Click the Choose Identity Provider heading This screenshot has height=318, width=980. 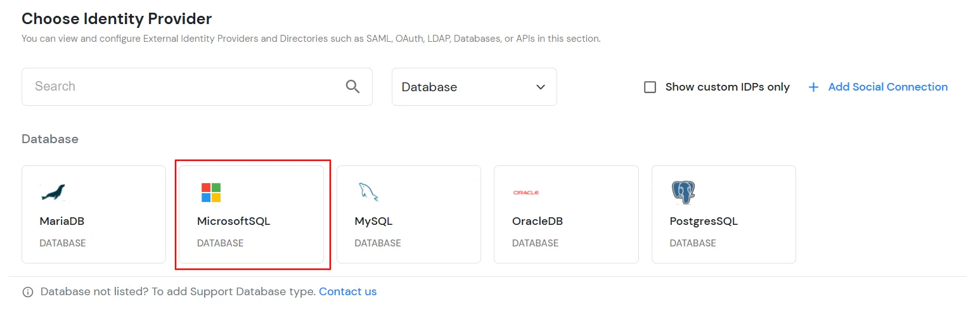pyautogui.click(x=117, y=18)
